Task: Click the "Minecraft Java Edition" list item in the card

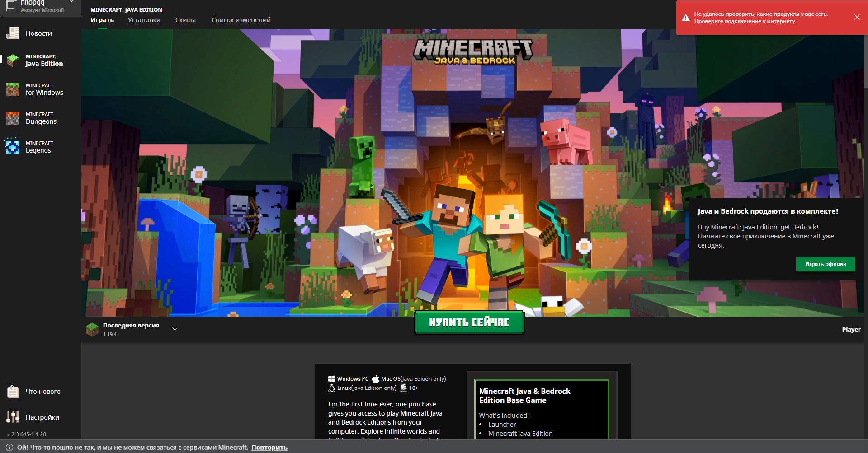Action: point(520,434)
